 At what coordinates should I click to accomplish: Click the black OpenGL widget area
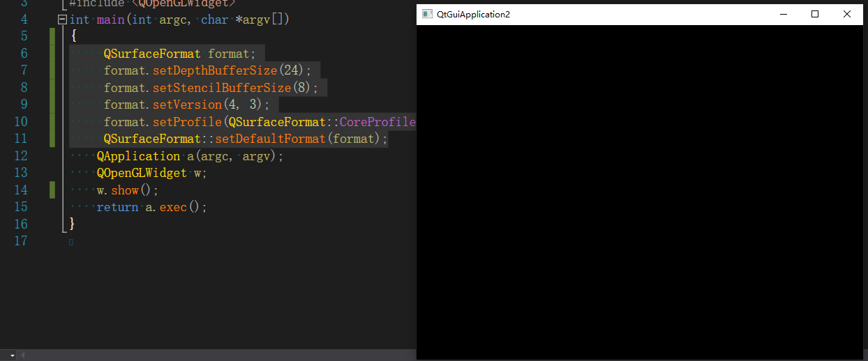640,192
